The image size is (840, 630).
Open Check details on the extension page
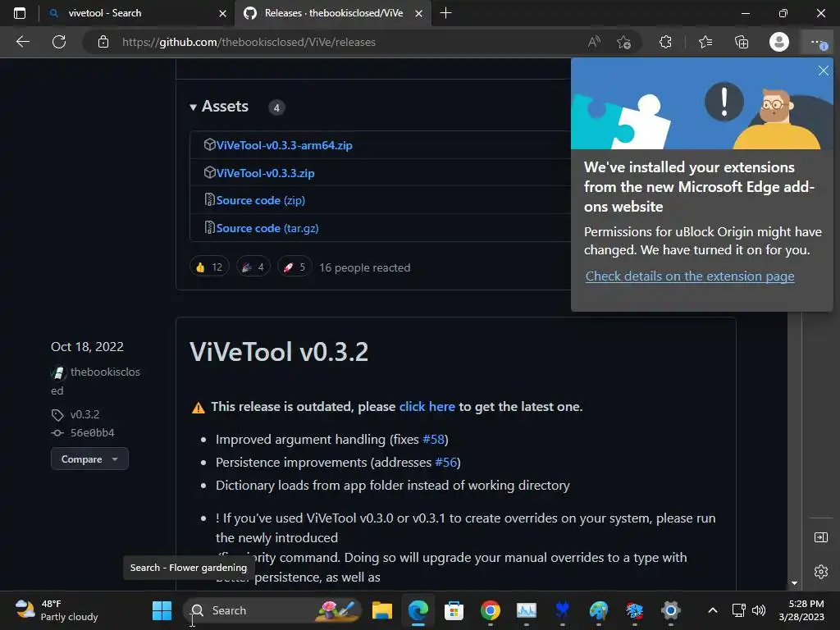point(689,276)
